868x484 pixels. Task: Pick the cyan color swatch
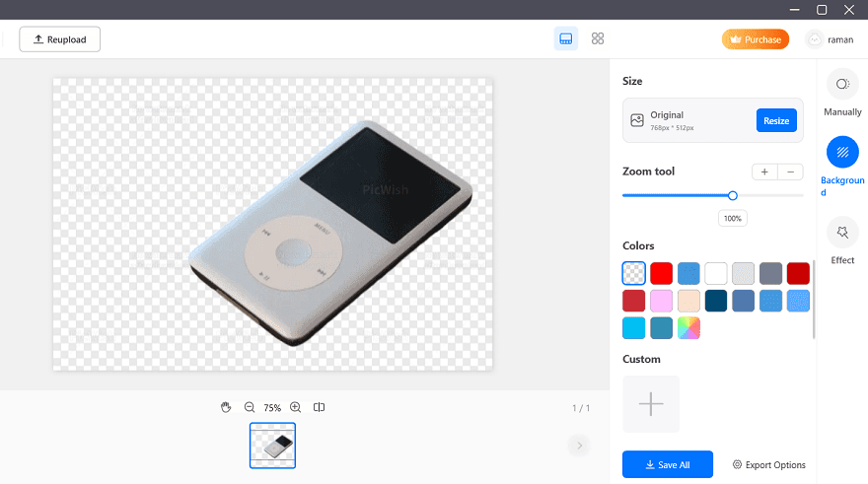pos(634,328)
